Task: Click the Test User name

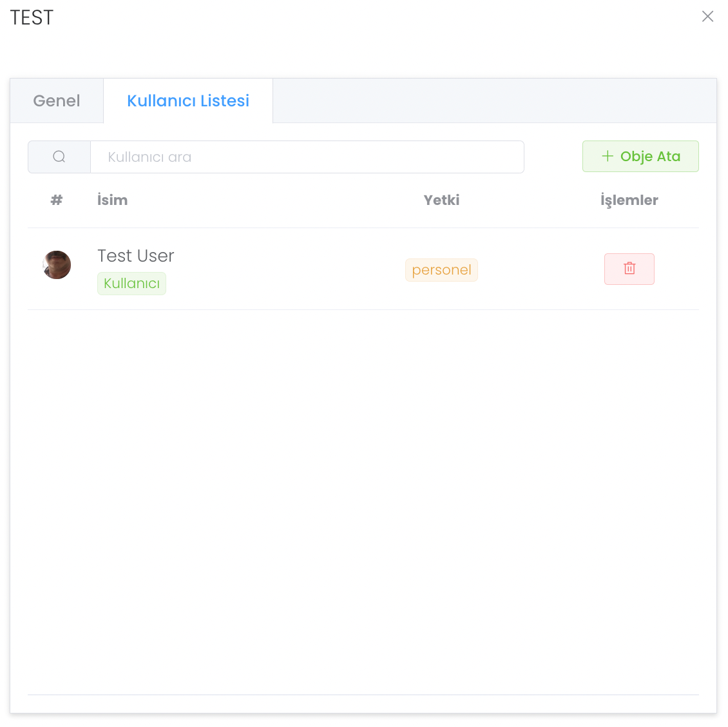Action: click(136, 256)
